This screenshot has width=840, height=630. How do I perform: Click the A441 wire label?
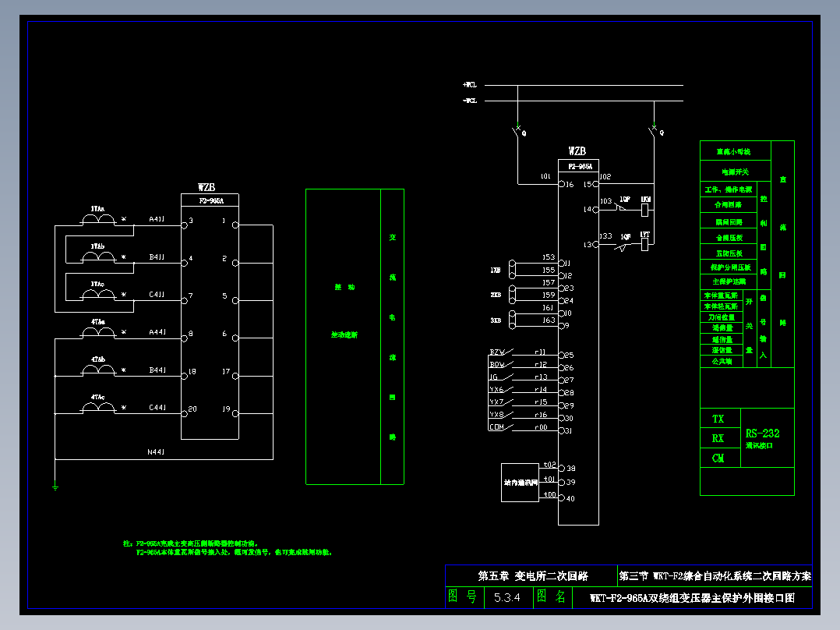point(157,332)
